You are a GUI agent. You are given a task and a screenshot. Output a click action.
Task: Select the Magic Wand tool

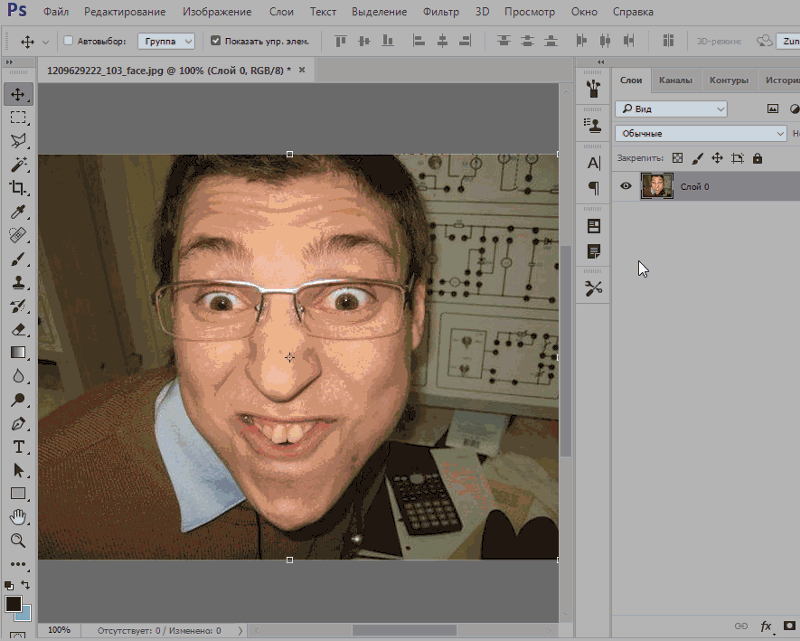coord(18,165)
